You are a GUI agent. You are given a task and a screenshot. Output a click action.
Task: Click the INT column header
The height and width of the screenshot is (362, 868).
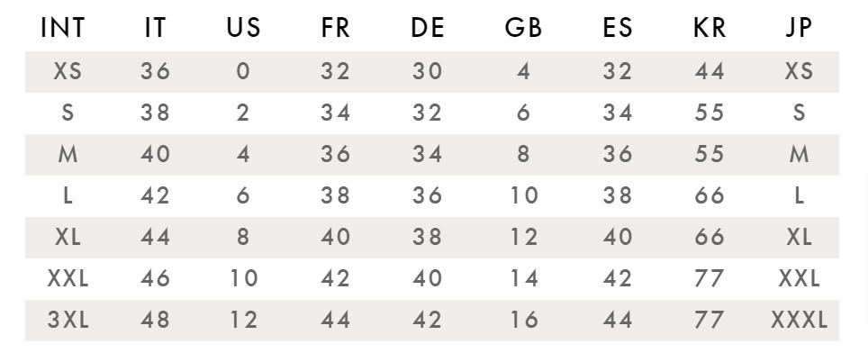click(62, 27)
